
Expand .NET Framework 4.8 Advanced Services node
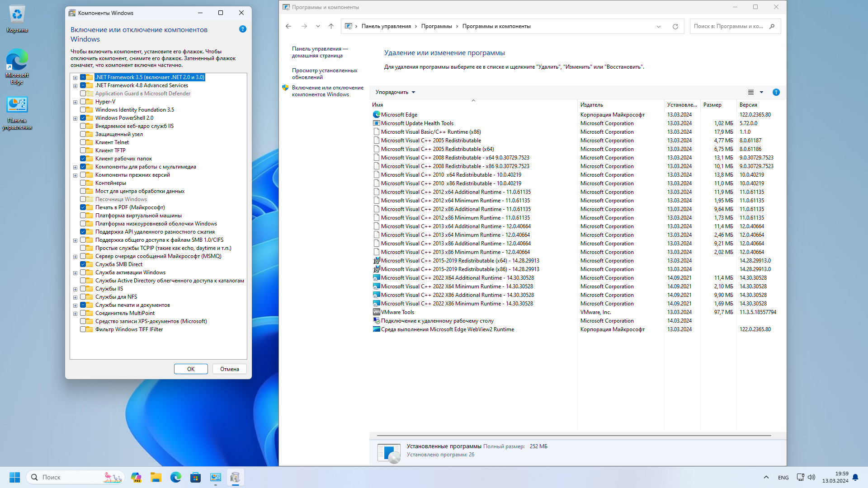coord(75,86)
